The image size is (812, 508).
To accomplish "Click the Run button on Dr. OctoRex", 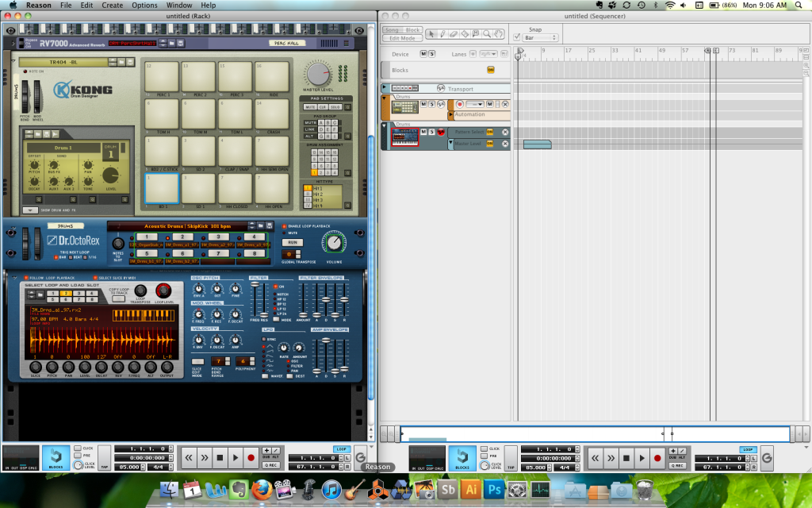I will pos(293,243).
